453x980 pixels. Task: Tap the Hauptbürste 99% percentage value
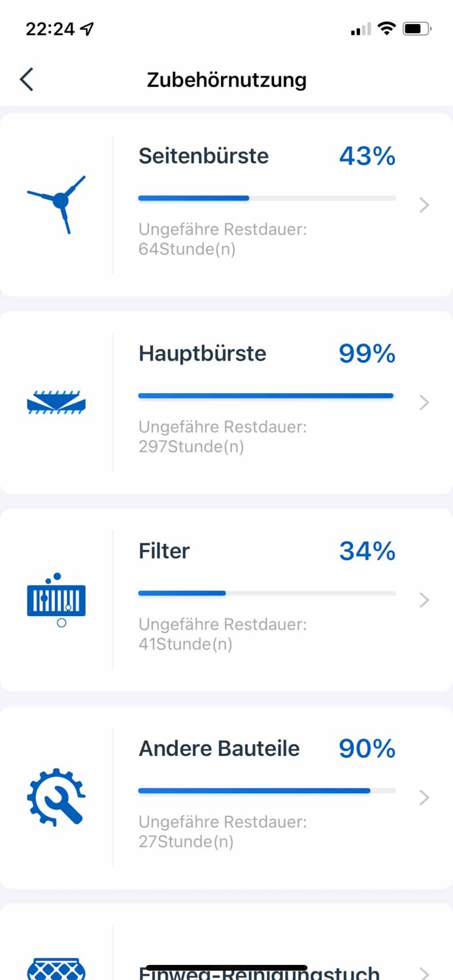coord(367,353)
